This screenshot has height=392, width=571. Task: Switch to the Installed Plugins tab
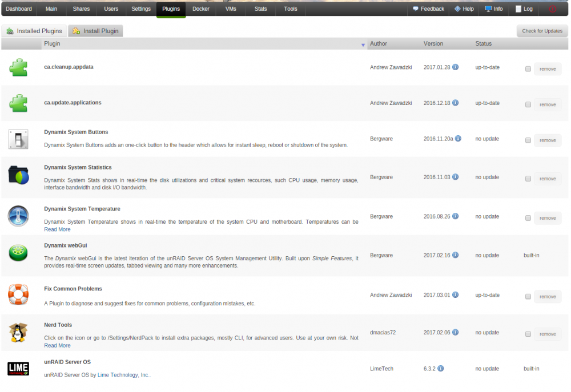coord(35,31)
